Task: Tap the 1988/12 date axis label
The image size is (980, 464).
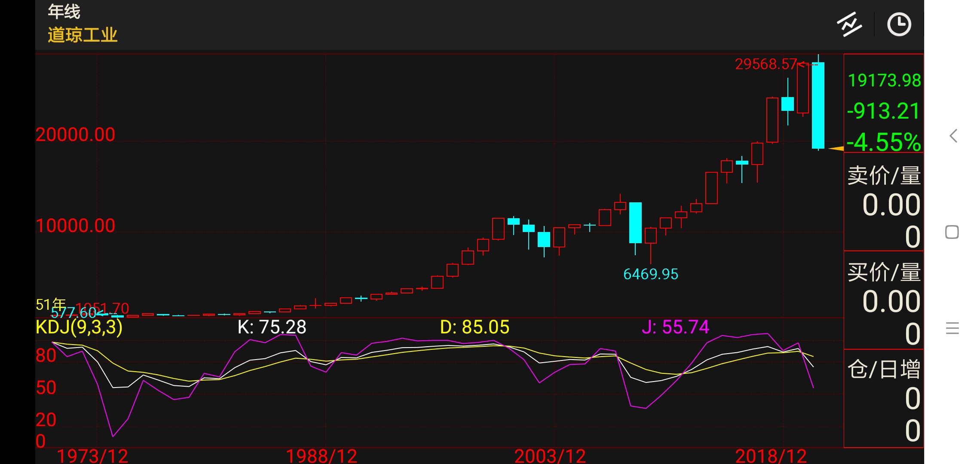Action: pyautogui.click(x=322, y=456)
